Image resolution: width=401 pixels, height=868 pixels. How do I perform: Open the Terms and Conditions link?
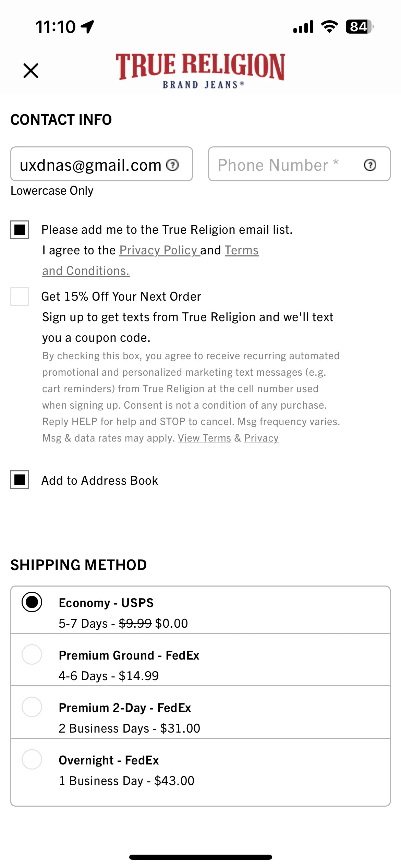point(150,261)
